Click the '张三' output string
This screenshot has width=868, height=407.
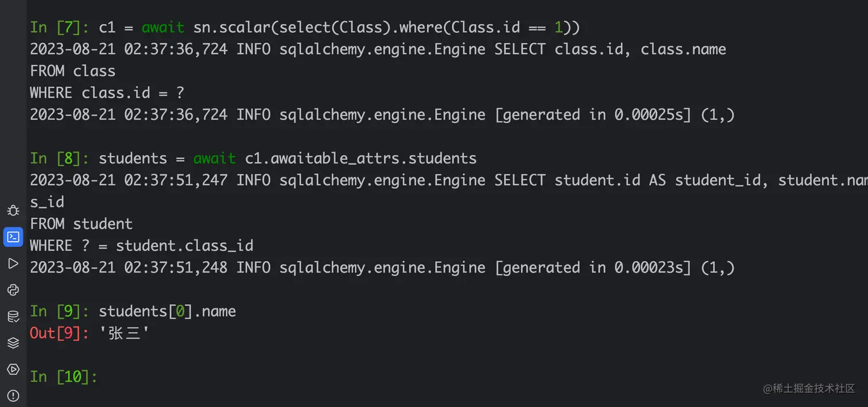tap(124, 333)
